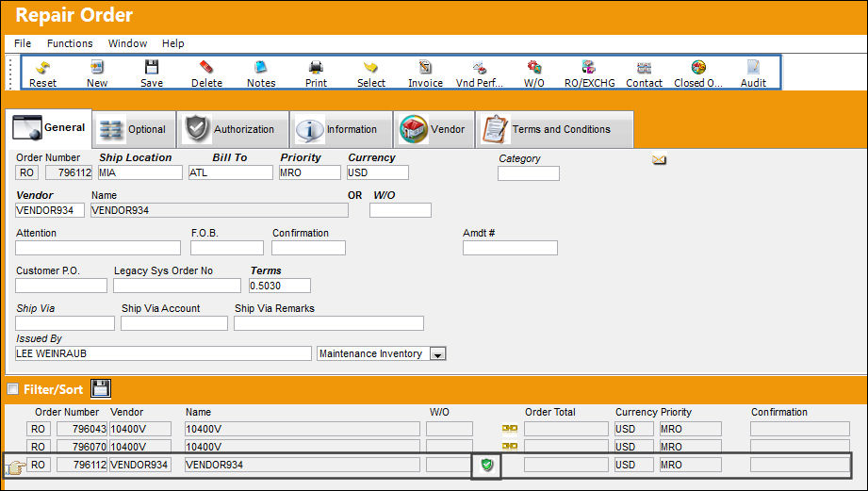Click the Amdt # input field
Viewport: 868px width, 491px height.
pyautogui.click(x=510, y=248)
